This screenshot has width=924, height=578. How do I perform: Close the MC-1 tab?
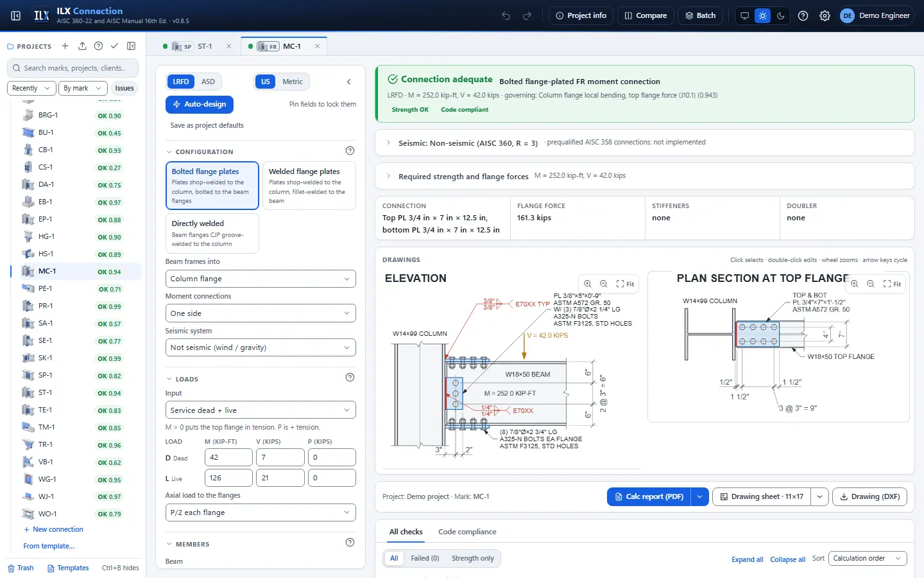pos(317,46)
